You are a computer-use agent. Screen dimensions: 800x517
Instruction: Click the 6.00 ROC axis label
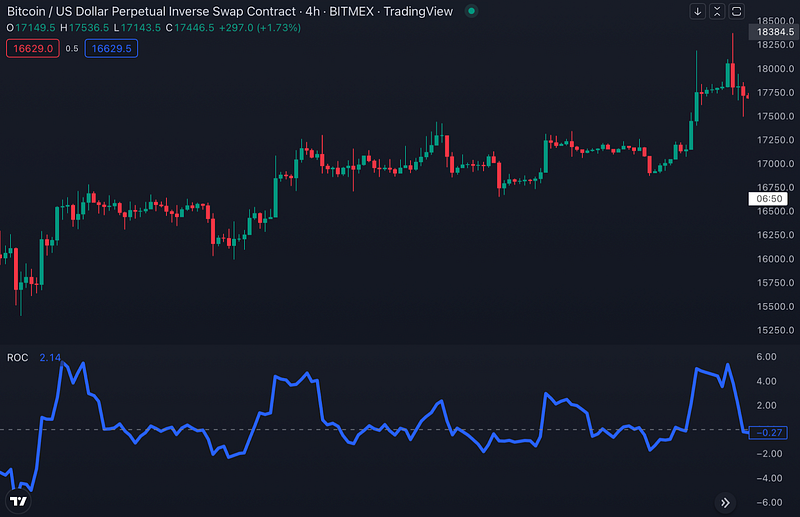tap(766, 357)
